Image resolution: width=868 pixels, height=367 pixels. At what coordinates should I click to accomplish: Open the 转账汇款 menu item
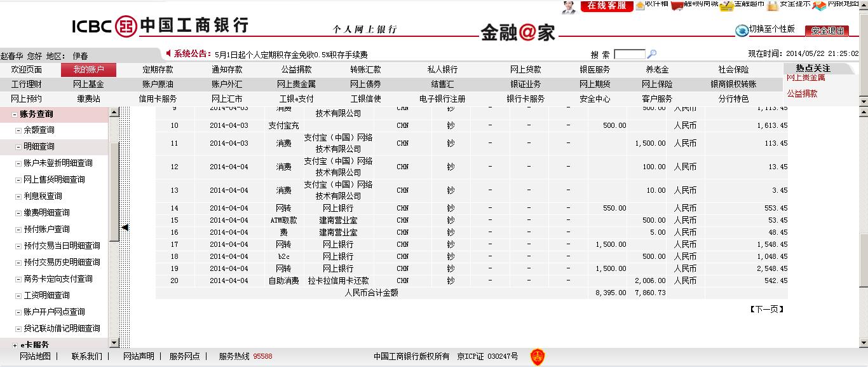coord(365,69)
